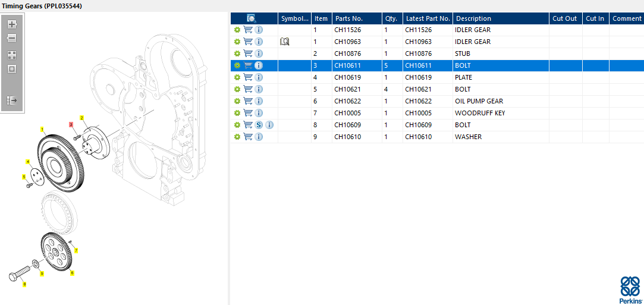Screen dimensions: 644x305
Task: Show info for CH10609 BOLT
Action: coord(270,125)
